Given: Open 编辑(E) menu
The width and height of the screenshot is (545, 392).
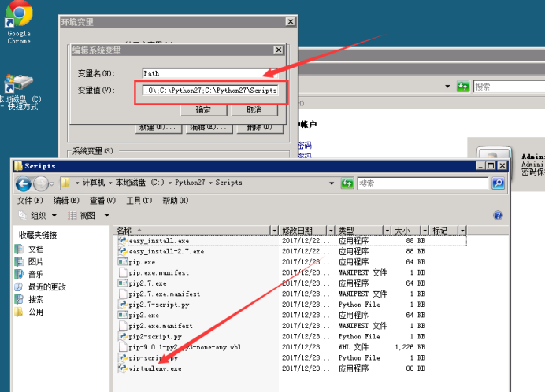Looking at the screenshot, I should (66, 201).
